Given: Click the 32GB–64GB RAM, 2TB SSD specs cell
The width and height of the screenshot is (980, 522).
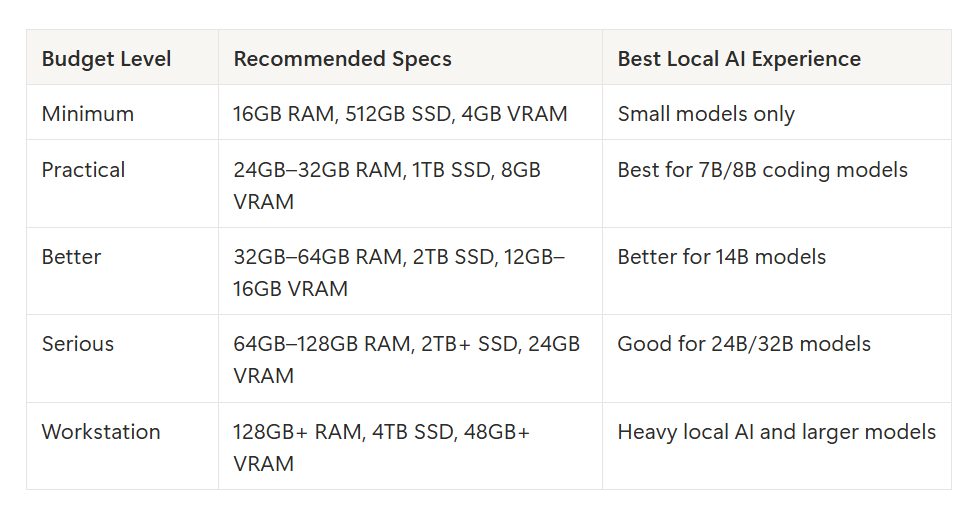Looking at the screenshot, I should click(410, 271).
